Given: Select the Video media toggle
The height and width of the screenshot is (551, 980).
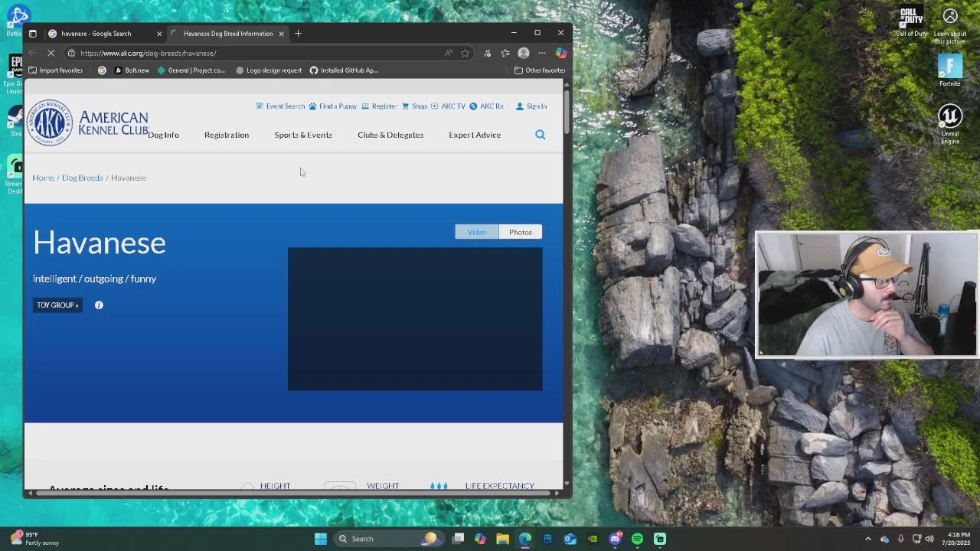Looking at the screenshot, I should tap(477, 232).
